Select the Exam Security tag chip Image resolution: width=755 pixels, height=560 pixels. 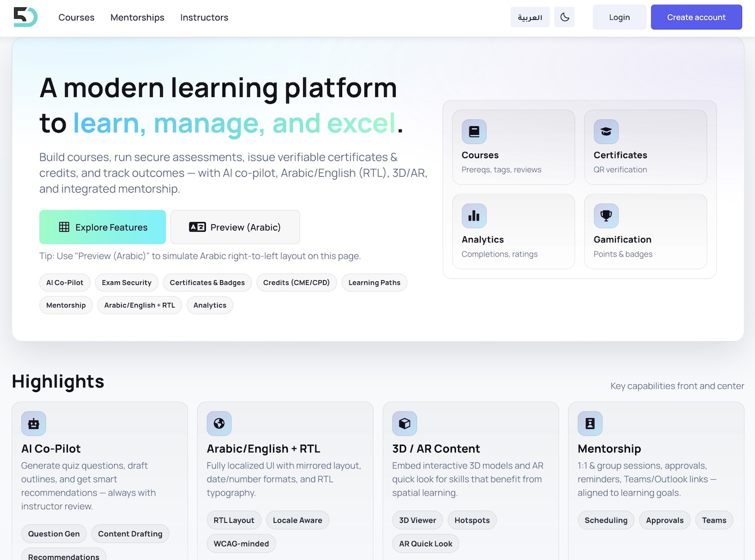click(127, 283)
